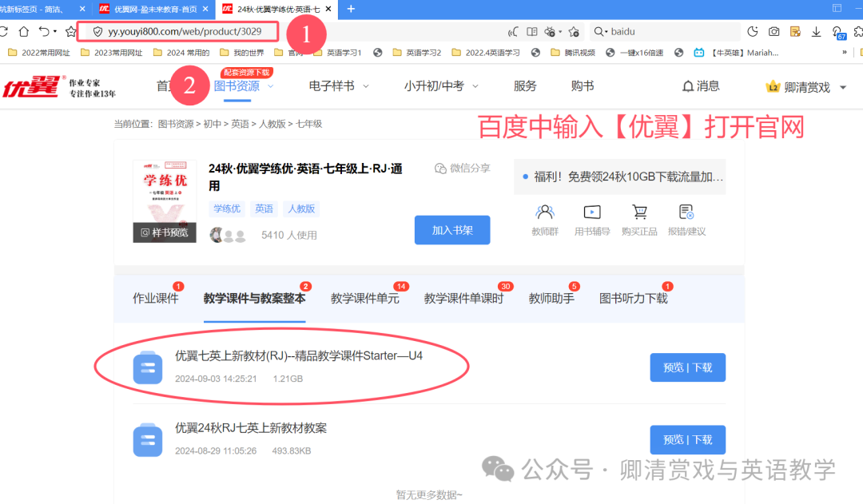
Task: Click the blue 英语 tag
Action: tap(264, 208)
